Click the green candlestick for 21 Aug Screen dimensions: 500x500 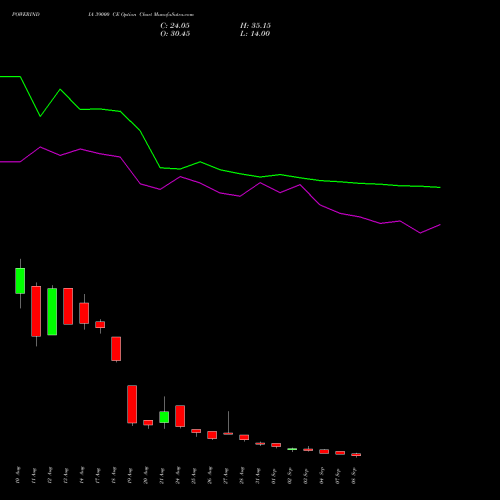pos(164,417)
